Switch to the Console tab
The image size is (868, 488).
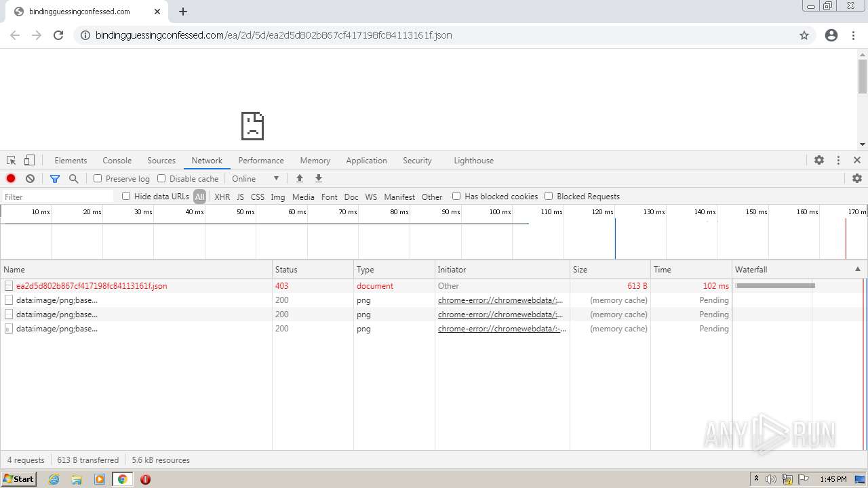click(117, 161)
